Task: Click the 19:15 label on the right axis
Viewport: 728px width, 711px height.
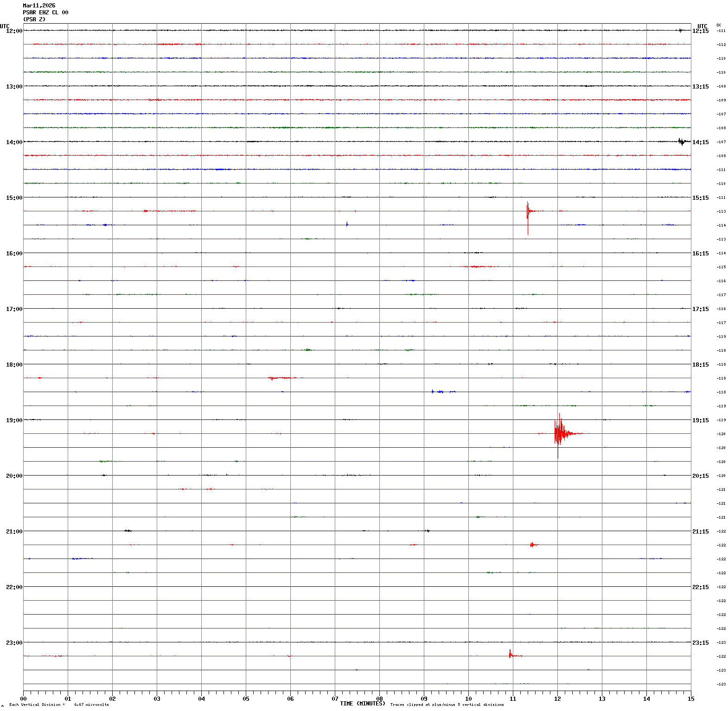Action: pos(700,420)
